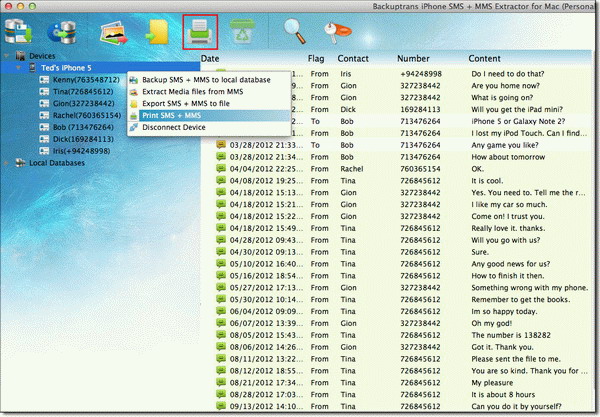Click the message bubble on the "OK." row
The height and width of the screenshot is (417, 600).
click(221, 168)
